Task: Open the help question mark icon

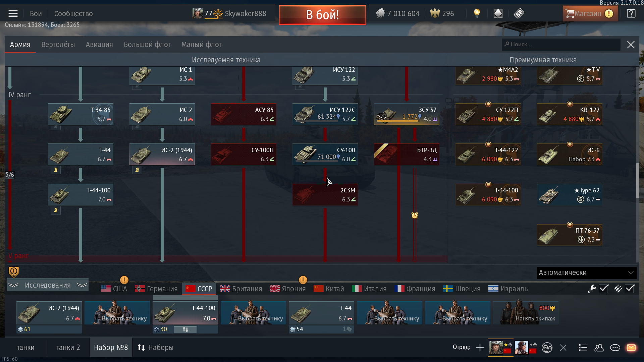Action: click(631, 14)
